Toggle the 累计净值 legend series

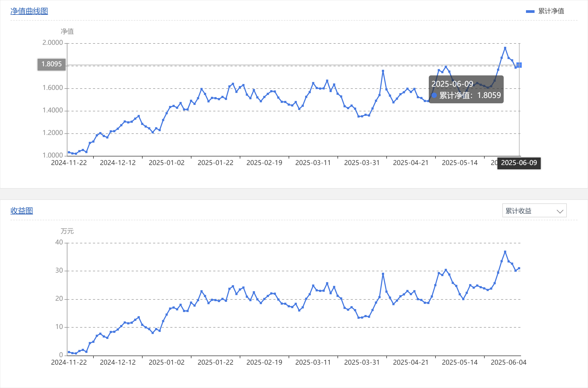pyautogui.click(x=551, y=11)
